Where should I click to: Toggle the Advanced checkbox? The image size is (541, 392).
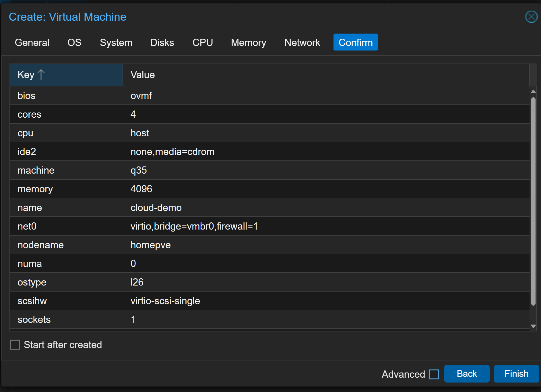tap(434, 374)
